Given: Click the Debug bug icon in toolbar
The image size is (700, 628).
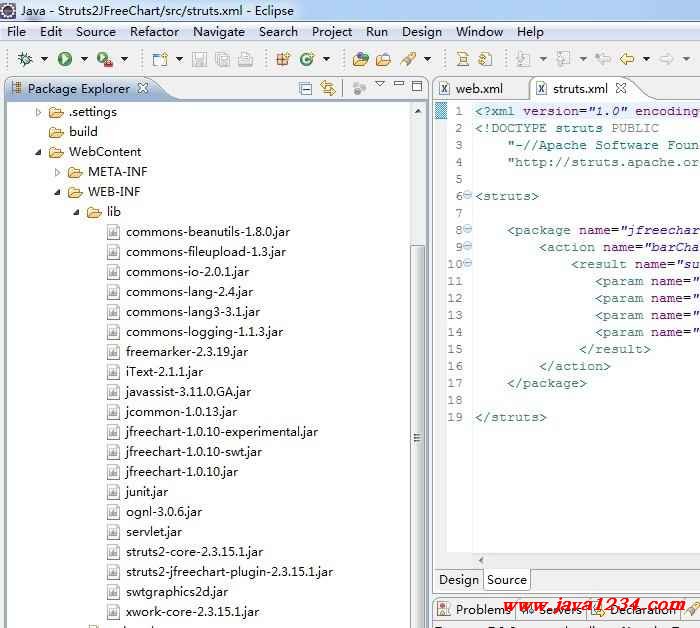Looking at the screenshot, I should click(x=25, y=58).
